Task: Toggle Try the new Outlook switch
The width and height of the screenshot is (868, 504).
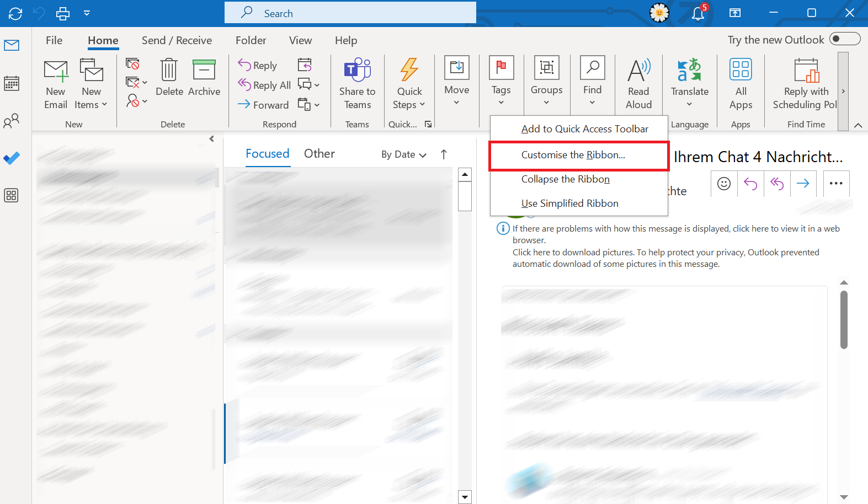Action: [845, 39]
